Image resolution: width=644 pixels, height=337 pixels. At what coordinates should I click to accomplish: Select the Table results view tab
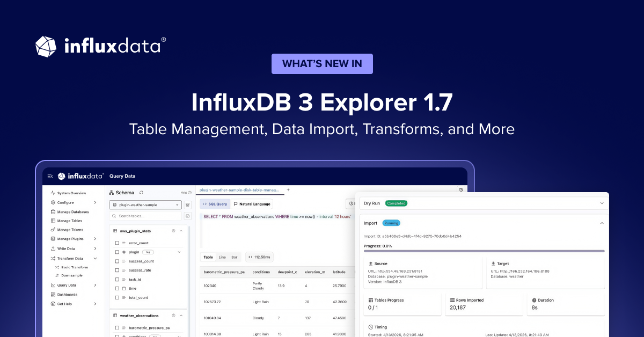click(208, 257)
